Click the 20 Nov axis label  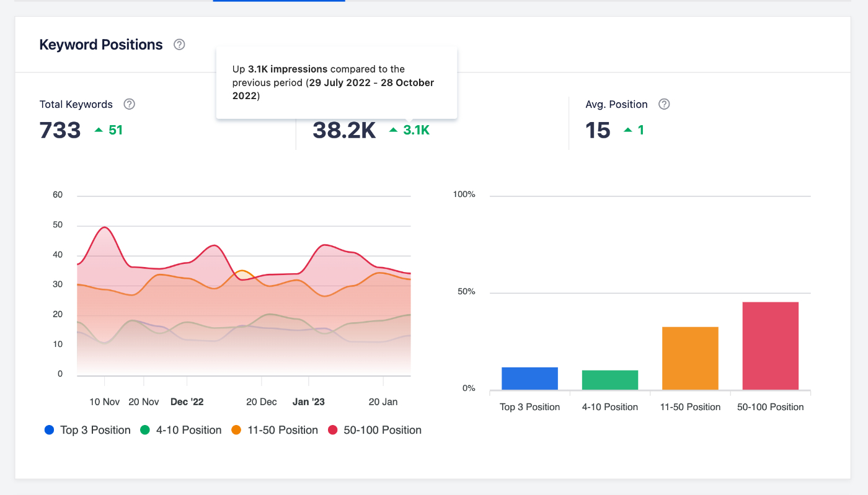pyautogui.click(x=144, y=401)
